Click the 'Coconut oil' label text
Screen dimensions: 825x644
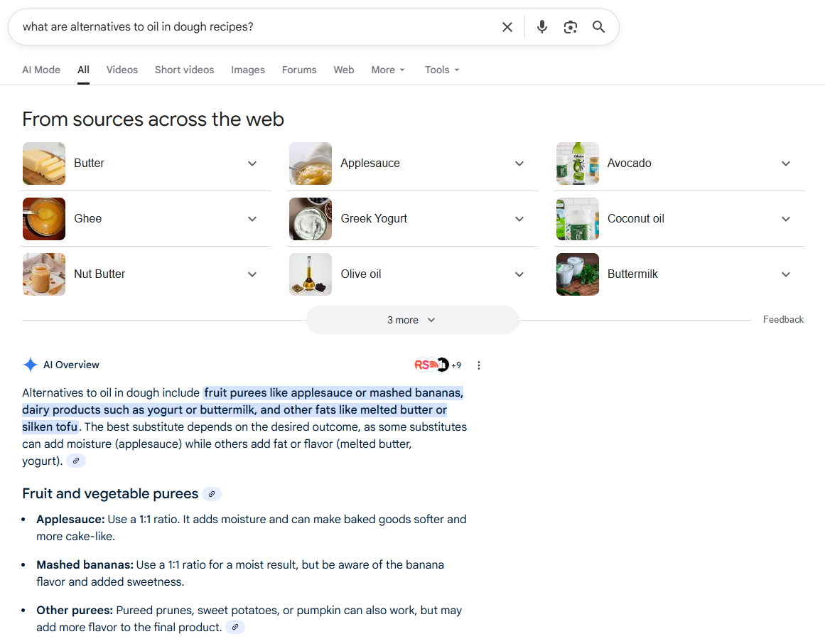(x=635, y=218)
